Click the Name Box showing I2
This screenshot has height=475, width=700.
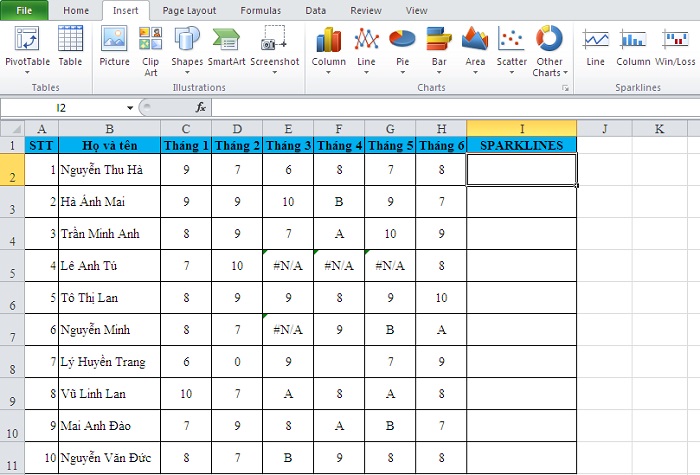[62, 108]
